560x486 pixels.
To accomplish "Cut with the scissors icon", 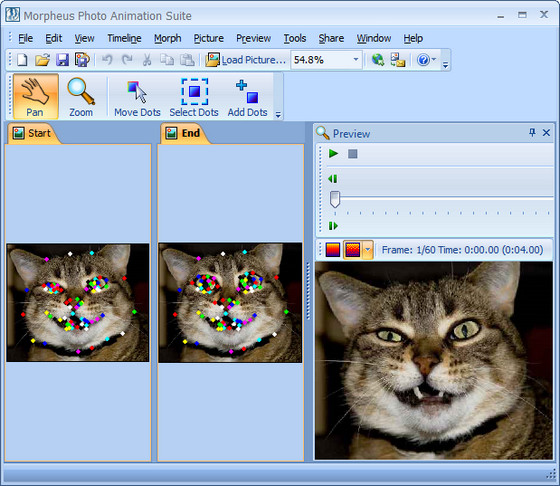I will click(x=147, y=60).
